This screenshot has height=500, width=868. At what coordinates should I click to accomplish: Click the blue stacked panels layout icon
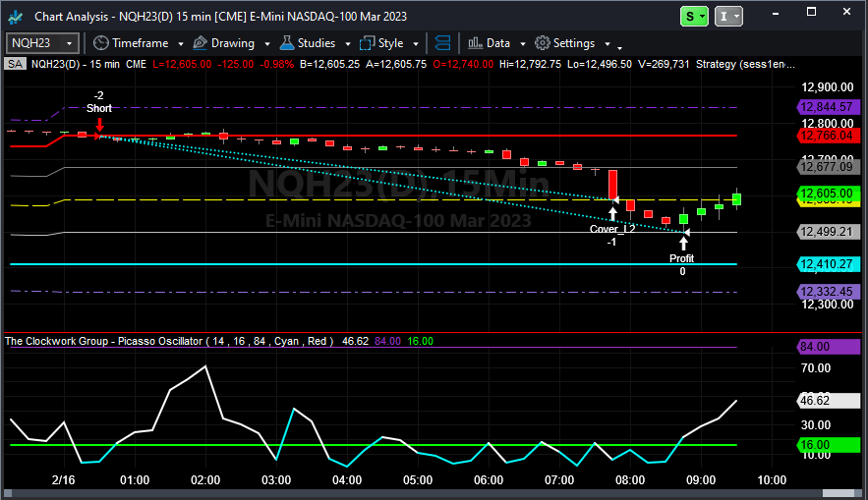[443, 43]
